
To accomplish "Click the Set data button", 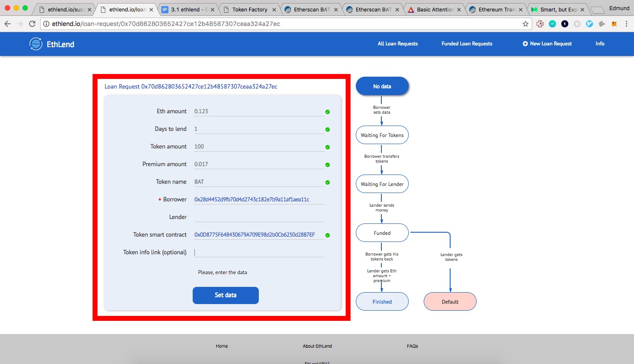I will [x=226, y=295].
